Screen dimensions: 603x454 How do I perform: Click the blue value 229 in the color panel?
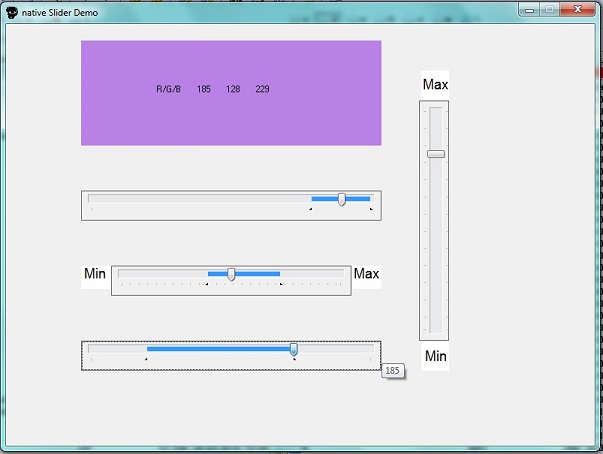[x=262, y=90]
